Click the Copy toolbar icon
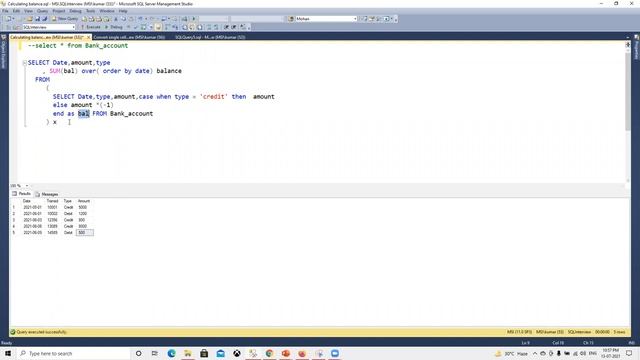The width and height of the screenshot is (640, 360). (x=124, y=19)
